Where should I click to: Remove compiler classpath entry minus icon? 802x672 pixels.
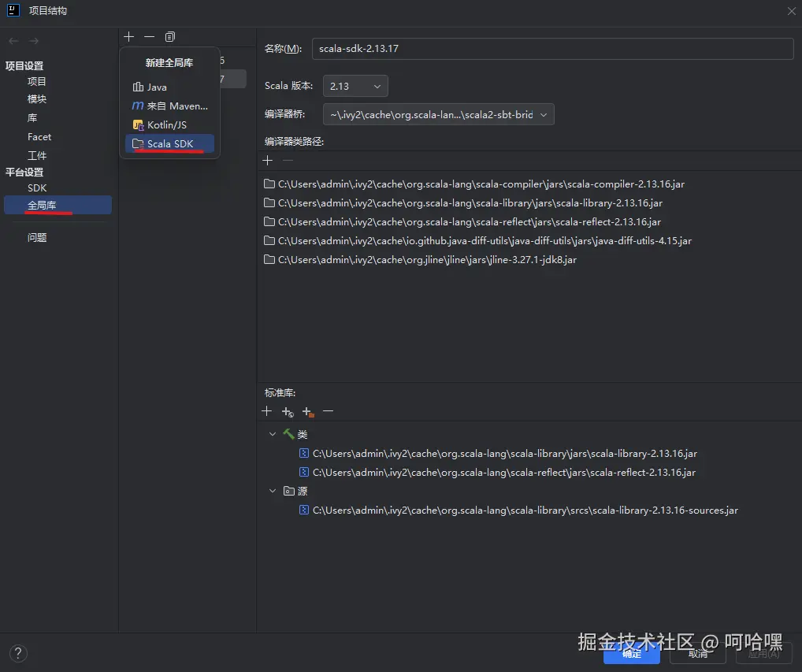click(x=288, y=161)
